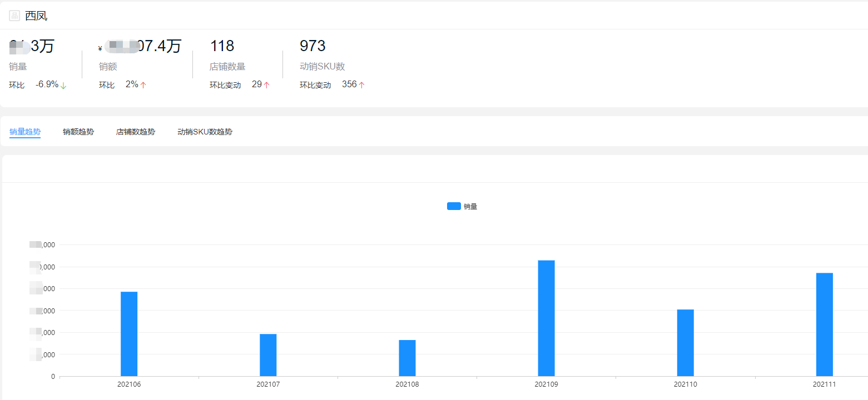This screenshot has height=400, width=868.
Task: Click the 202111 axis label
Action: 824,384
